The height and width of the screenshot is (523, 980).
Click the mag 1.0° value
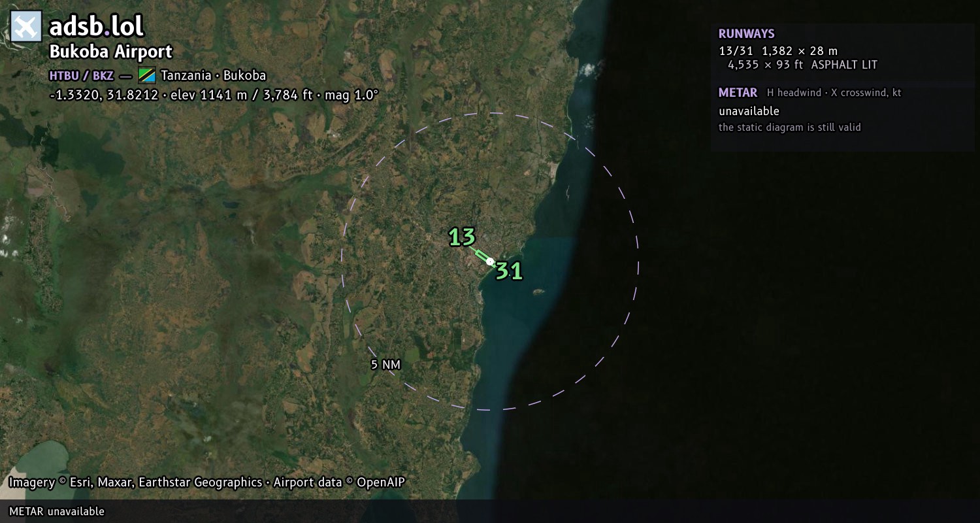coord(351,95)
